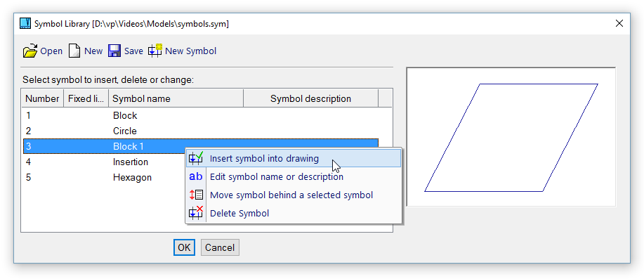Click the Cancel button
The image size is (644, 279).
click(x=220, y=247)
